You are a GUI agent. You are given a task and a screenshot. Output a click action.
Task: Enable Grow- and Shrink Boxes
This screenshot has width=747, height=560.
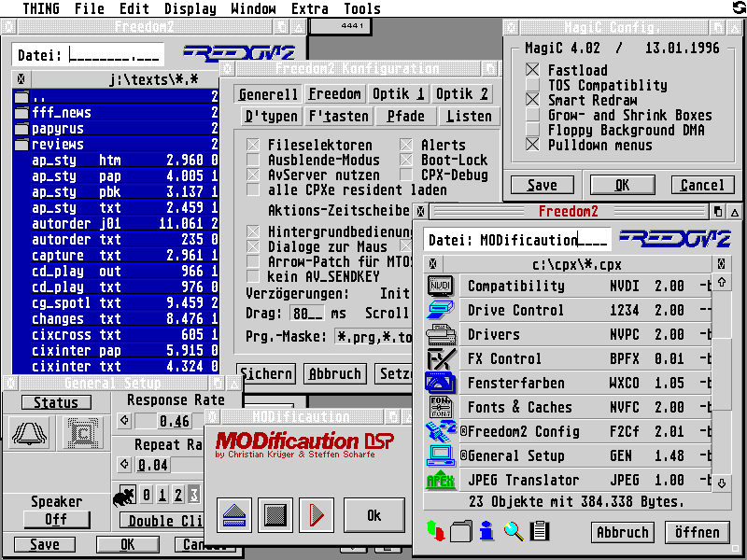(x=532, y=115)
